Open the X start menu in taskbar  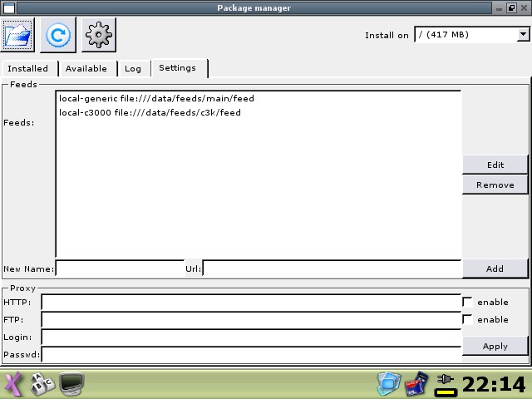click(x=12, y=383)
